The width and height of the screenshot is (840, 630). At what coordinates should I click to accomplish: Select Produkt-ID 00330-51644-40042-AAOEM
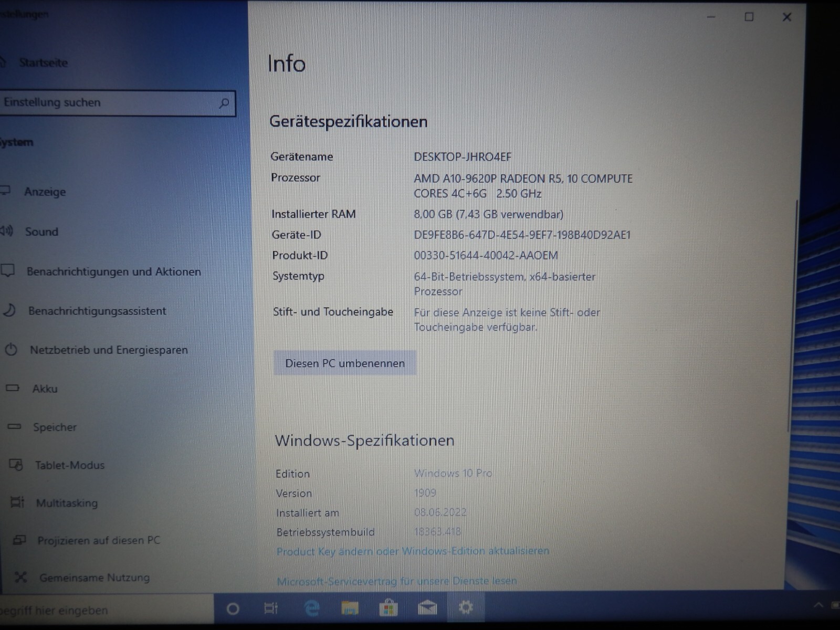[486, 255]
